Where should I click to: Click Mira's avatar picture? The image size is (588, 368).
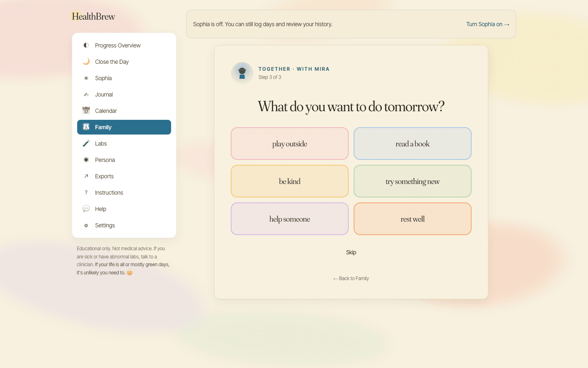(242, 73)
